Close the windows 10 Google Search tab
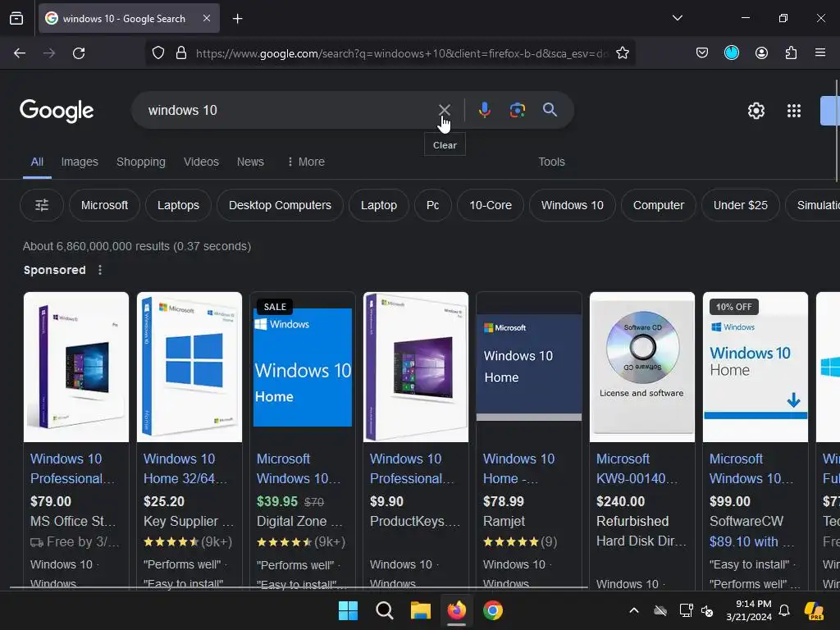The height and width of the screenshot is (630, 840). tap(206, 18)
